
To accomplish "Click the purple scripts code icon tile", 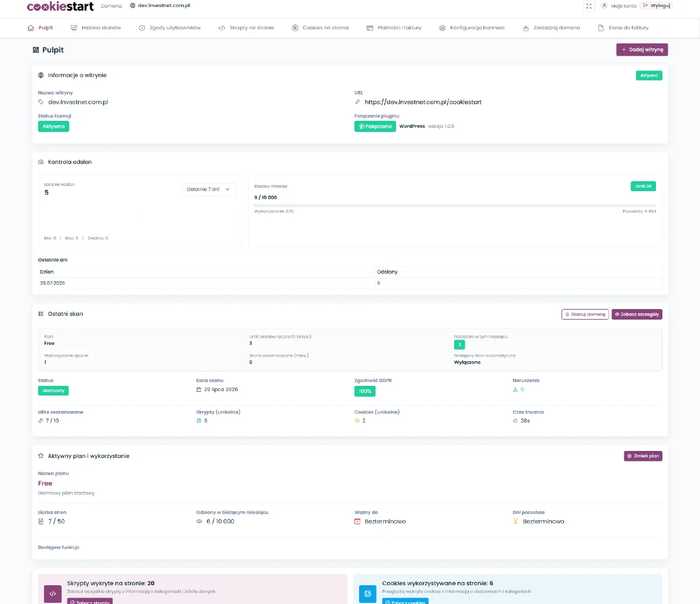I will pyautogui.click(x=53, y=594).
